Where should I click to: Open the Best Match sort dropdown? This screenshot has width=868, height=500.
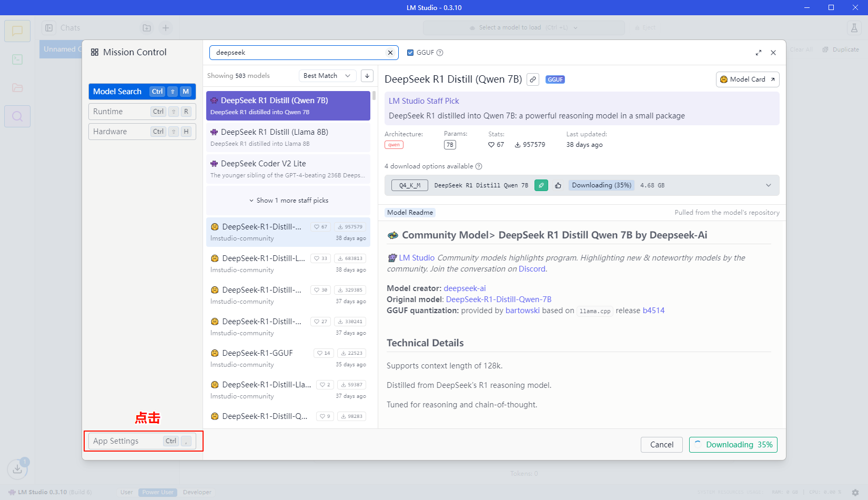pos(327,76)
